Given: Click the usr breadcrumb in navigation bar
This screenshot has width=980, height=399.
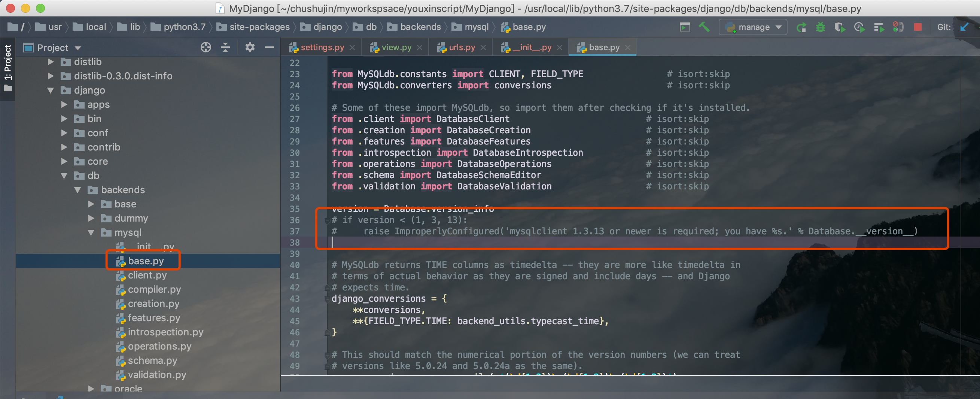Looking at the screenshot, I should pyautogui.click(x=48, y=27).
